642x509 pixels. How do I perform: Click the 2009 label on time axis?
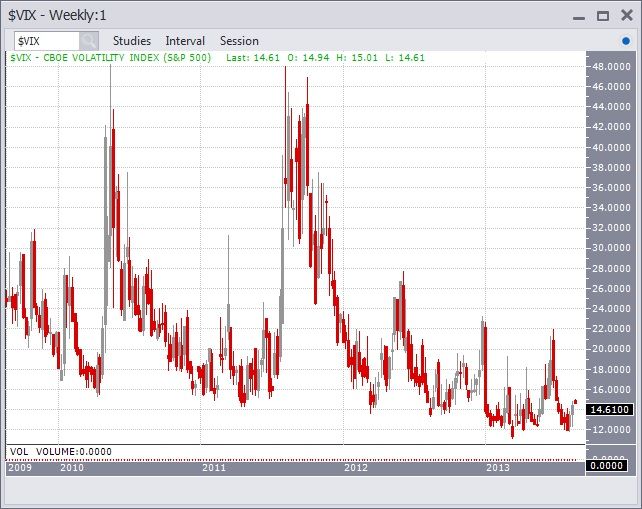point(20,468)
